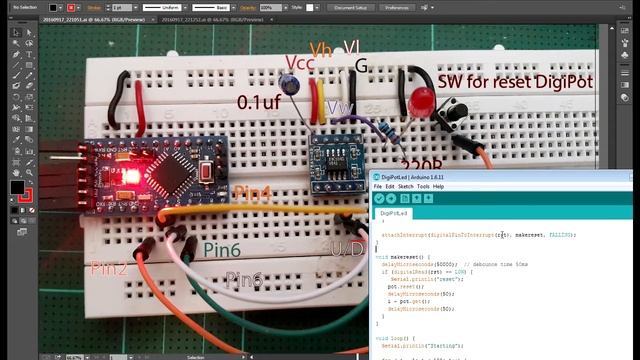This screenshot has height=360, width=640.
Task: Reset to default fill and stroke
Action: pyautogui.click(x=12, y=200)
